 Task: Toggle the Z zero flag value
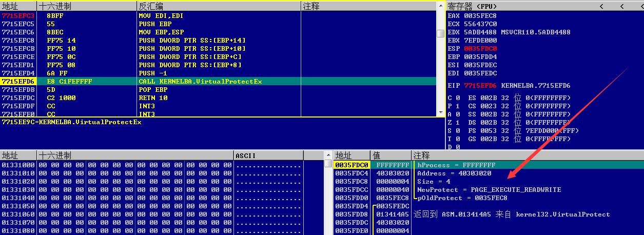click(x=457, y=123)
